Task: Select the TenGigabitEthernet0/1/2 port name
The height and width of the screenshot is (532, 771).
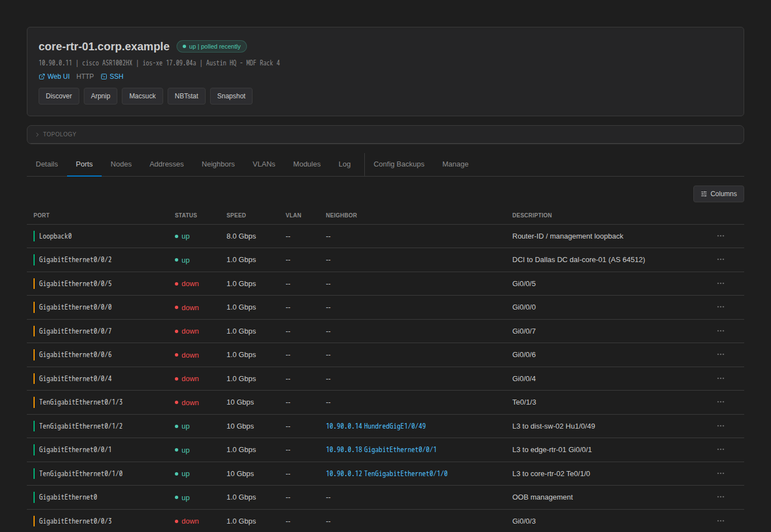Action: tap(81, 426)
